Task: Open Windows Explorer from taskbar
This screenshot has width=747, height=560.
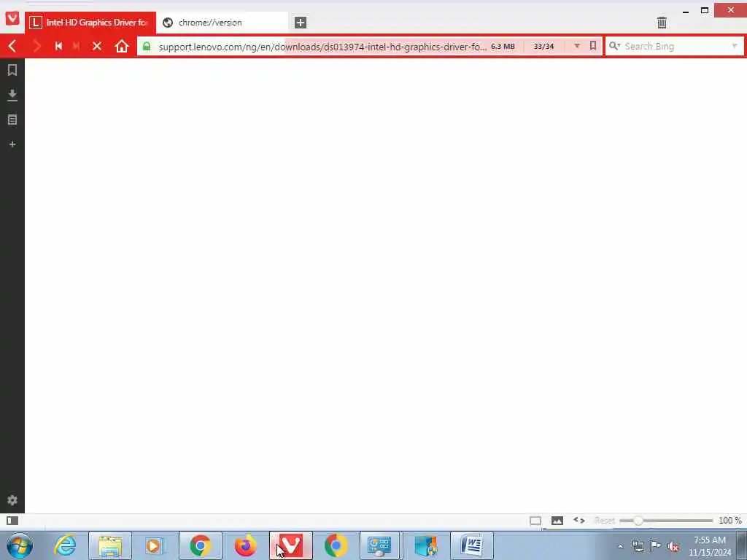Action: [110, 545]
